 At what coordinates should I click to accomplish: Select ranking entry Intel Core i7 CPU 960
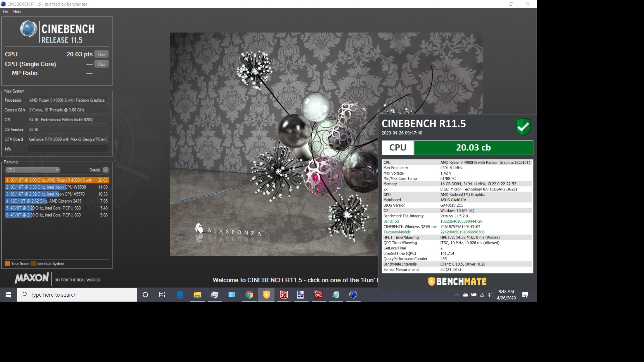[57, 208]
